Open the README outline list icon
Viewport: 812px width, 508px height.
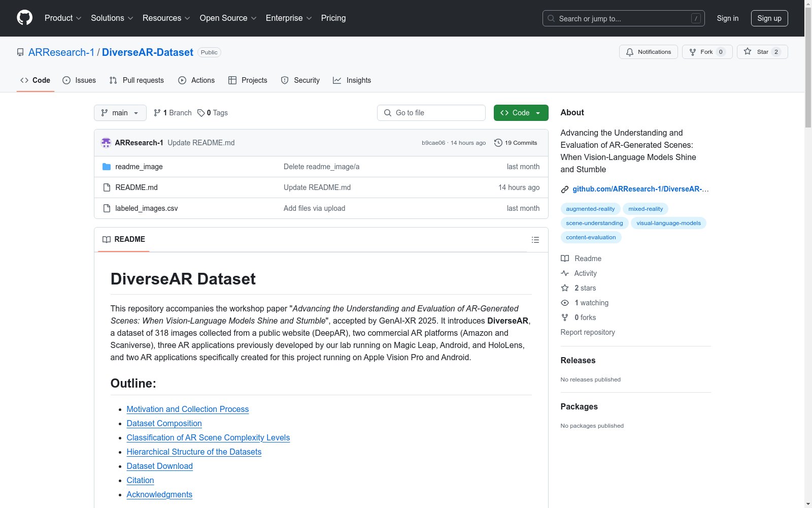(x=535, y=240)
